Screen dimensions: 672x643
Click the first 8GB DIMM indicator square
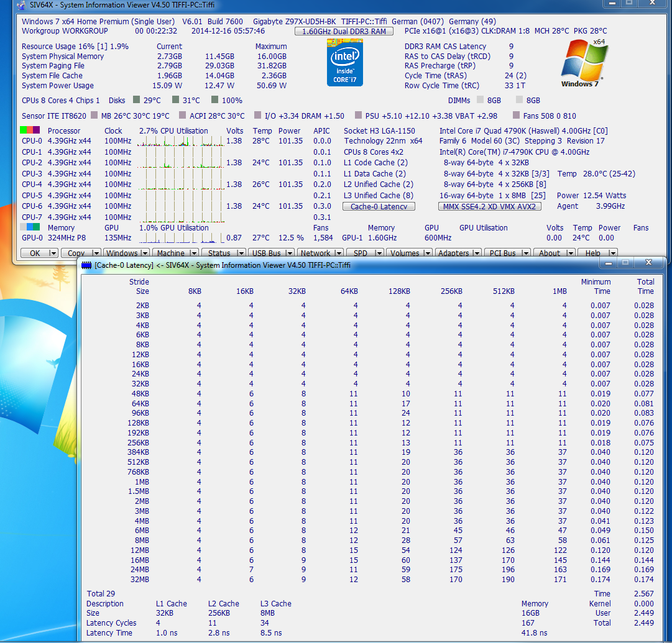(481, 100)
